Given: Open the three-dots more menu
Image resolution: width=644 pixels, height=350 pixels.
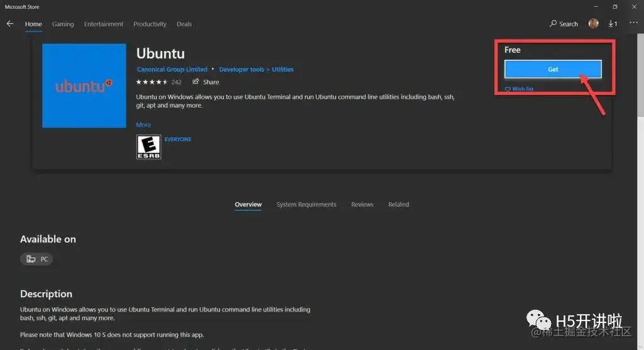Looking at the screenshot, I should tap(634, 23).
